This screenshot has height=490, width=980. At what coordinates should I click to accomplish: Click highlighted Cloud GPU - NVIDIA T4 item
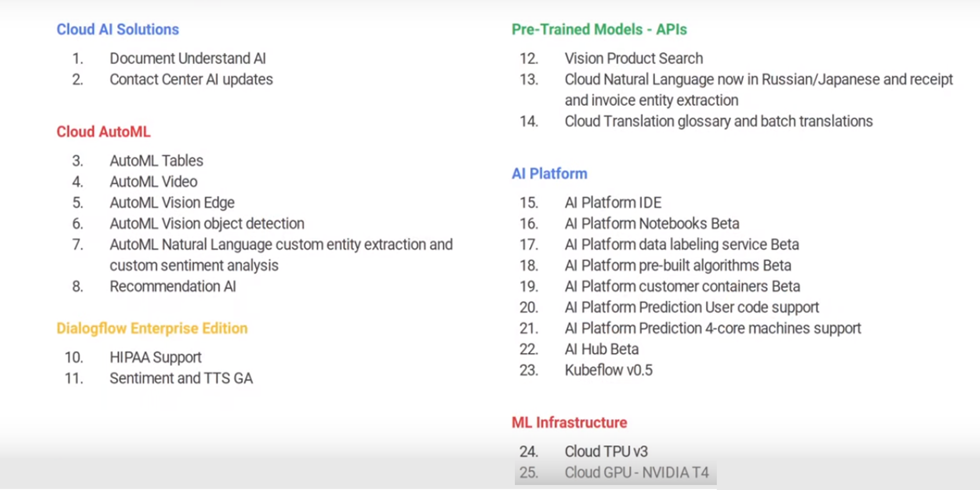[636, 472]
